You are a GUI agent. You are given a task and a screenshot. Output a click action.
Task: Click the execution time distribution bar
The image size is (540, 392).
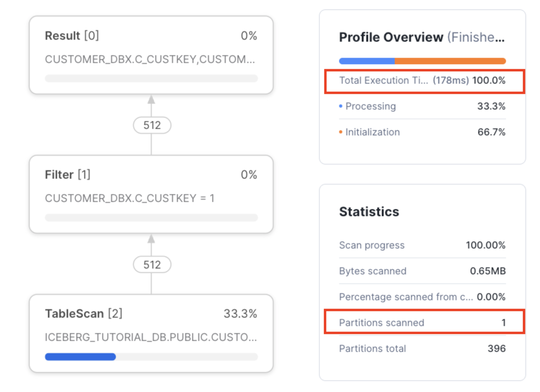[x=422, y=60]
